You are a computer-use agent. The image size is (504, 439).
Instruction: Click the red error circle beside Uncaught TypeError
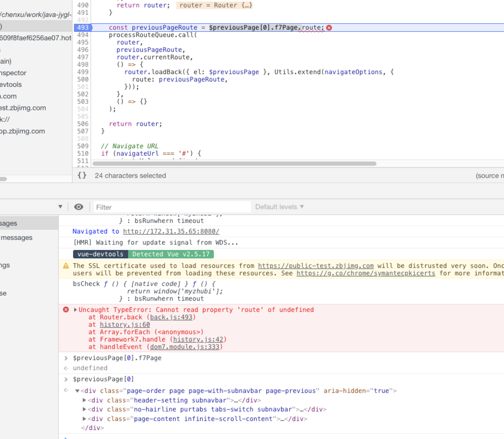pyautogui.click(x=66, y=310)
